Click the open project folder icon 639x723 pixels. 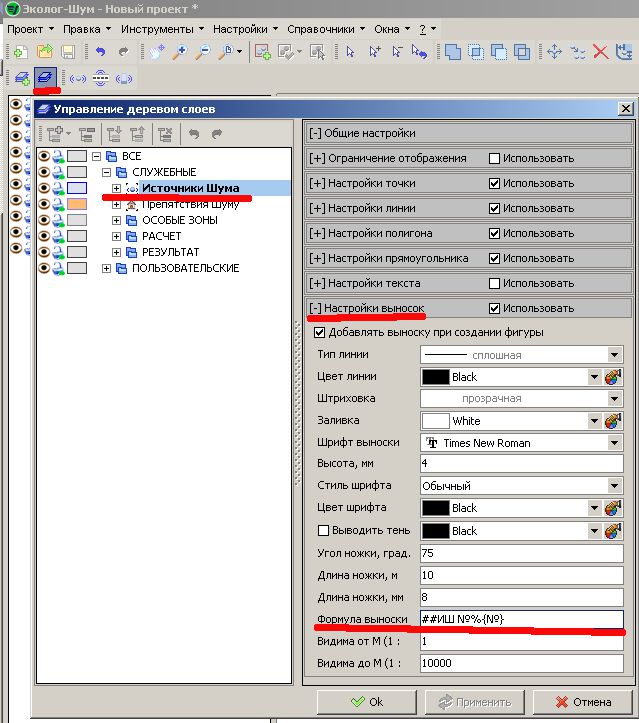45,51
